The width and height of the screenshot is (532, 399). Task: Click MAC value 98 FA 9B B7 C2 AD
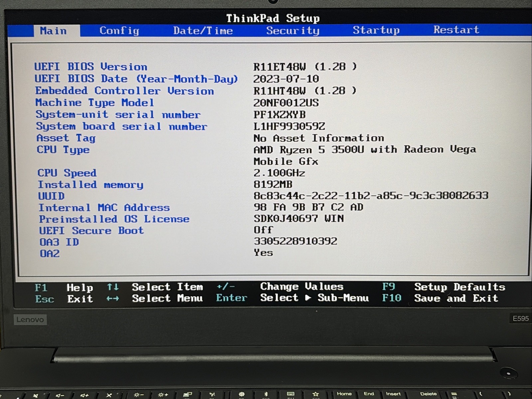coord(308,207)
